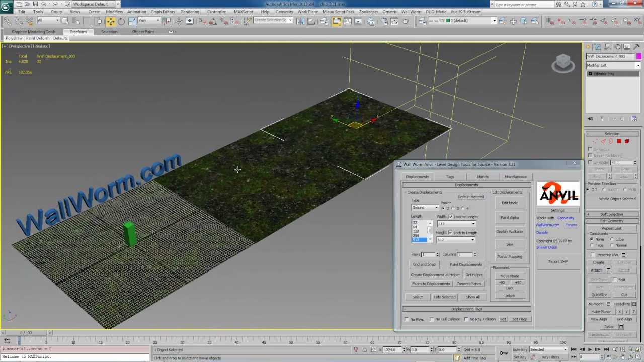Enable the No Phys checkbox
Viewport: 644px width, 362px height.
(x=407, y=319)
